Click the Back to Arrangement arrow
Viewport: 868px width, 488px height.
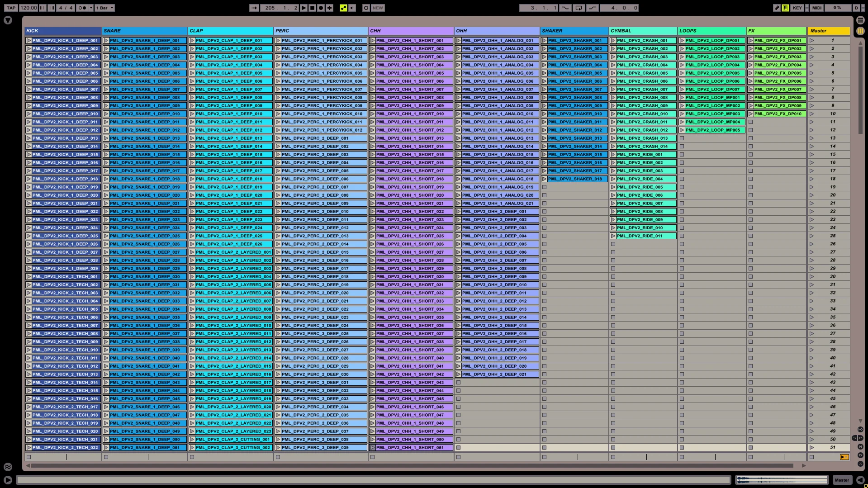coord(352,8)
